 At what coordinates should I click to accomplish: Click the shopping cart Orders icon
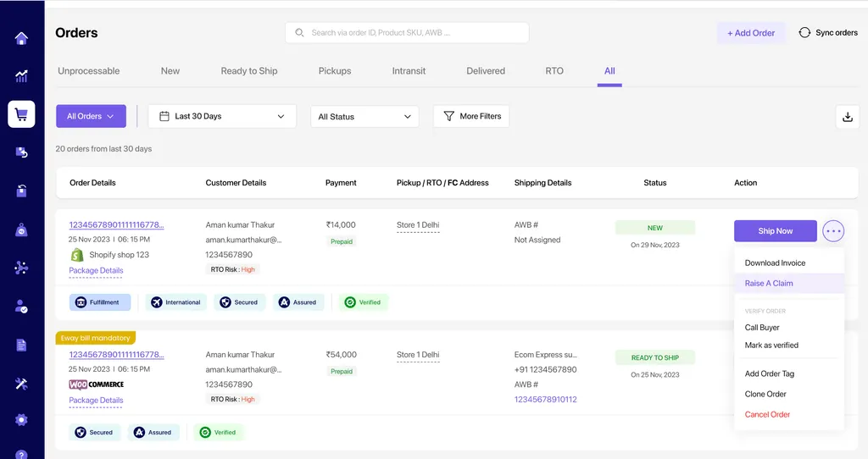click(21, 114)
